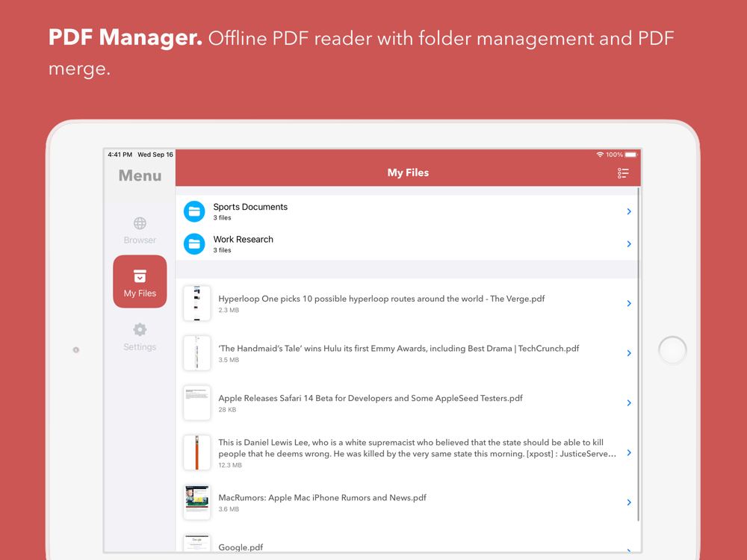Click the '28 KB' file size

[x=227, y=409]
